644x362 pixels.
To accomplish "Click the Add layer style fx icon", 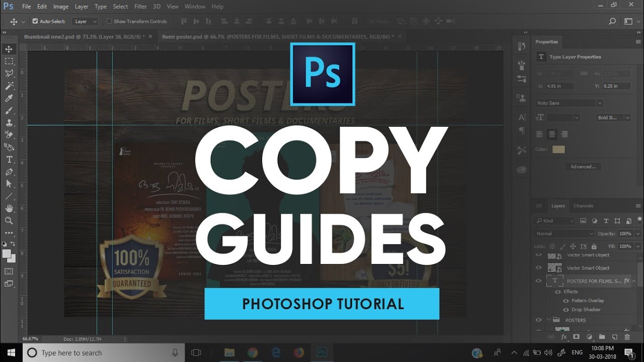I will tap(564, 337).
